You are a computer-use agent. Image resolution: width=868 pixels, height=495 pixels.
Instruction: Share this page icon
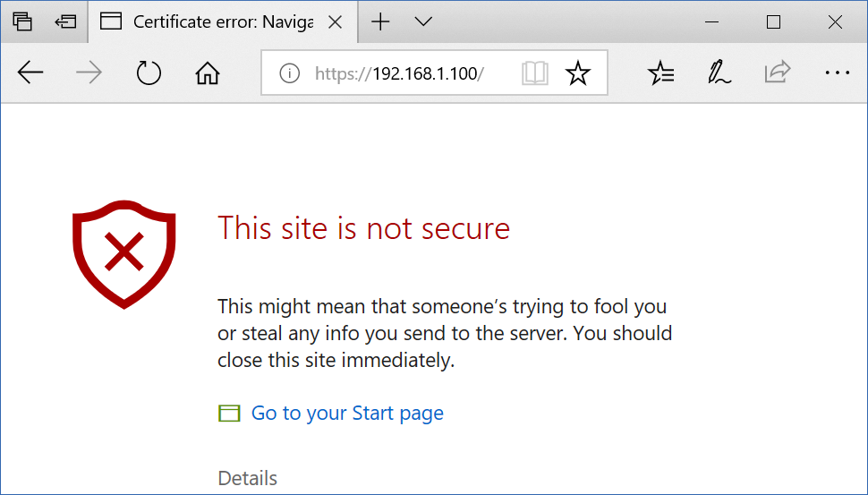coord(778,73)
